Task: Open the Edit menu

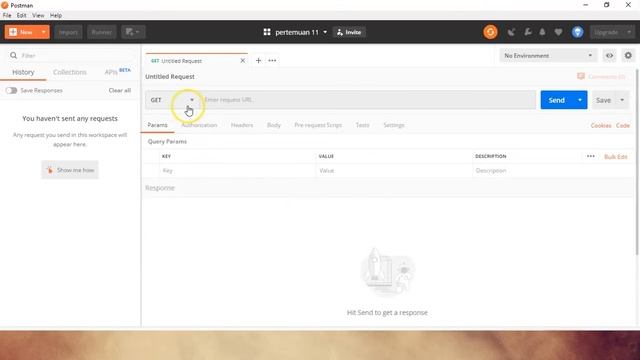Action: click(22, 16)
